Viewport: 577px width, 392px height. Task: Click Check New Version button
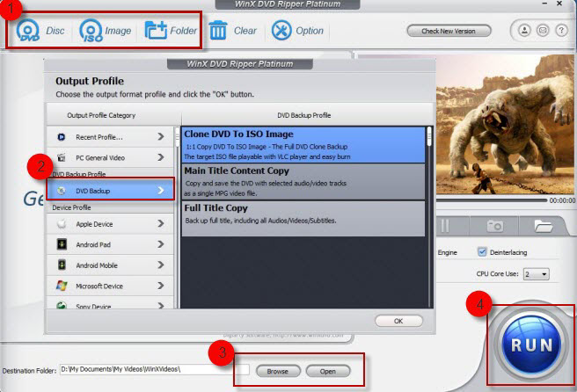449,32
